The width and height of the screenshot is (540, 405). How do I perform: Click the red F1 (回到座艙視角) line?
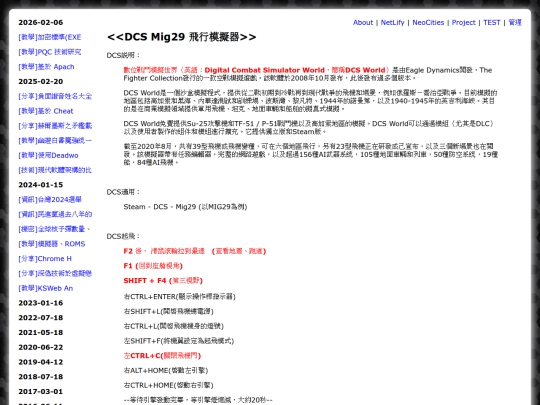click(x=153, y=266)
